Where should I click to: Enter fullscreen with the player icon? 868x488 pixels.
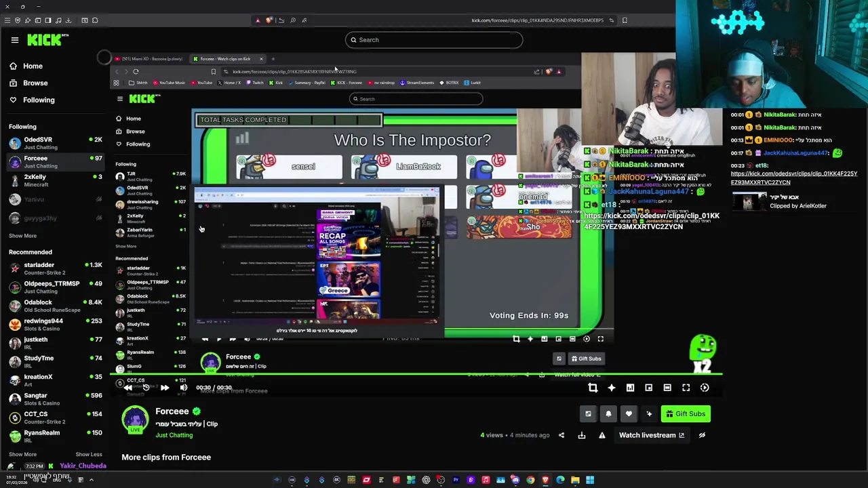pyautogui.click(x=686, y=388)
